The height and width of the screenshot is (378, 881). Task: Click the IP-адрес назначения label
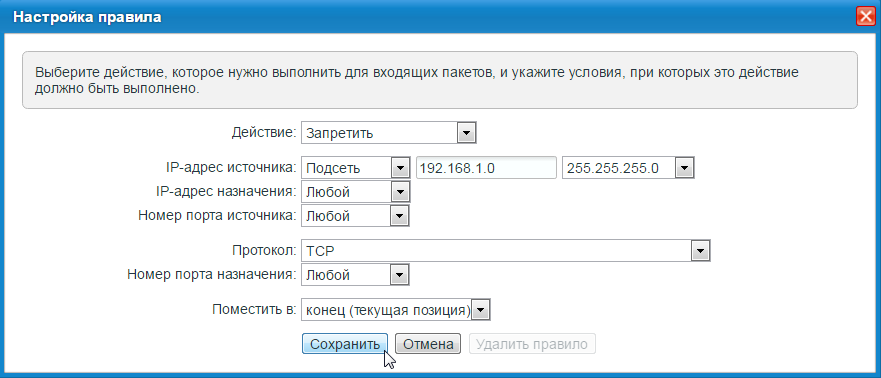pyautogui.click(x=226, y=192)
